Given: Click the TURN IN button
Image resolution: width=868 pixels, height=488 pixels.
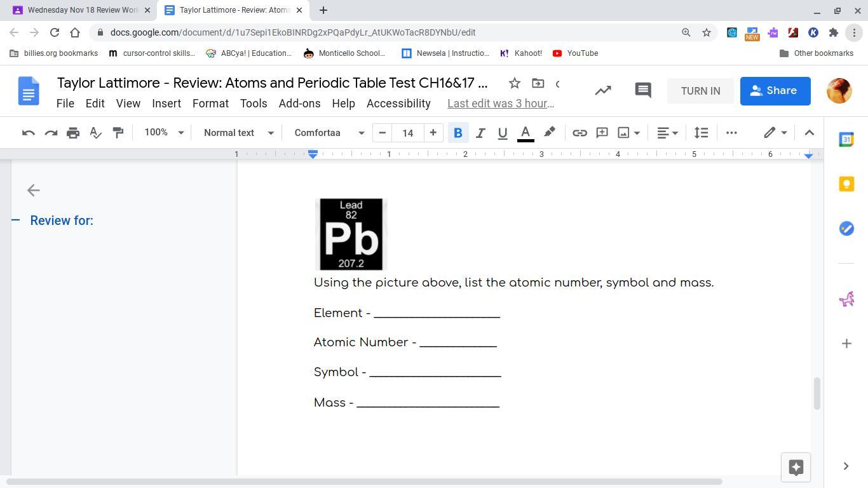Looking at the screenshot, I should (700, 91).
